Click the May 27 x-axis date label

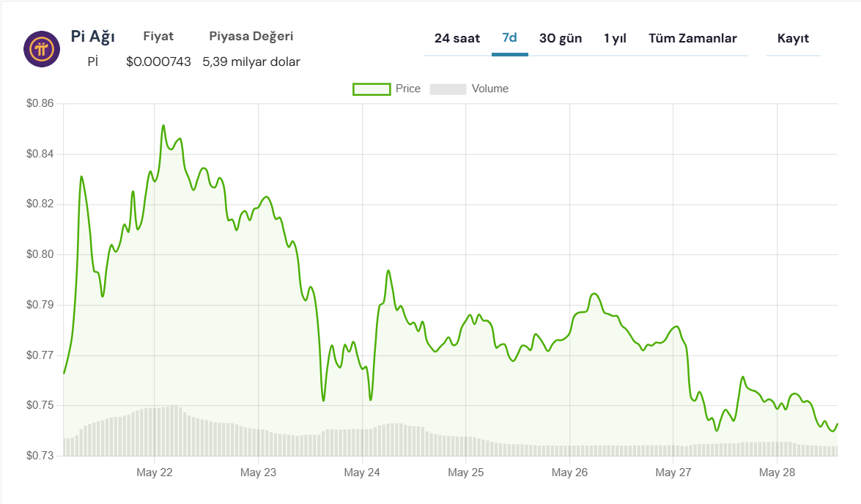pos(673,472)
